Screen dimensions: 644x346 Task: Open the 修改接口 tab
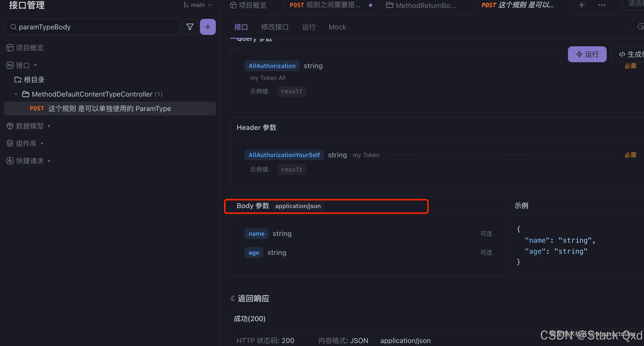[x=275, y=27]
